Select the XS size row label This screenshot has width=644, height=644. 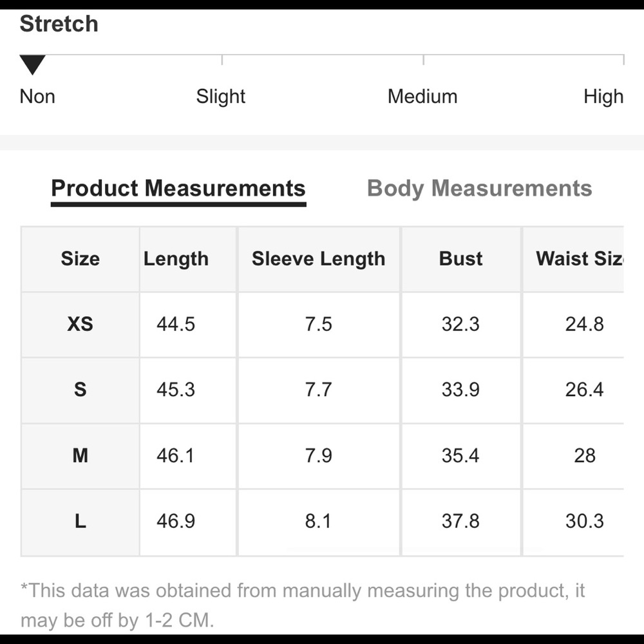coord(80,324)
